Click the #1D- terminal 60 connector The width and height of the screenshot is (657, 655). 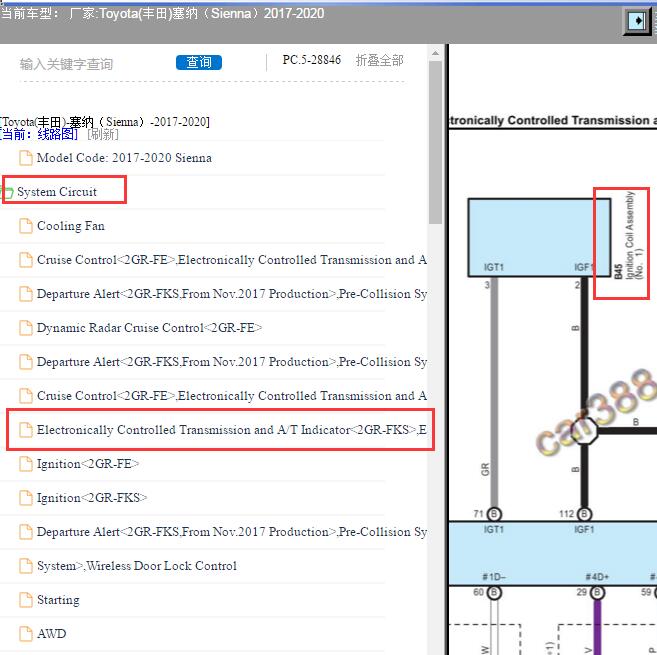point(494,593)
